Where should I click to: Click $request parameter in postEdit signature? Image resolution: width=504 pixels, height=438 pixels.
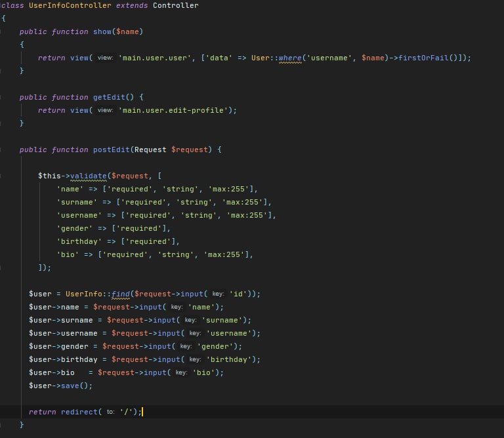pyautogui.click(x=189, y=150)
